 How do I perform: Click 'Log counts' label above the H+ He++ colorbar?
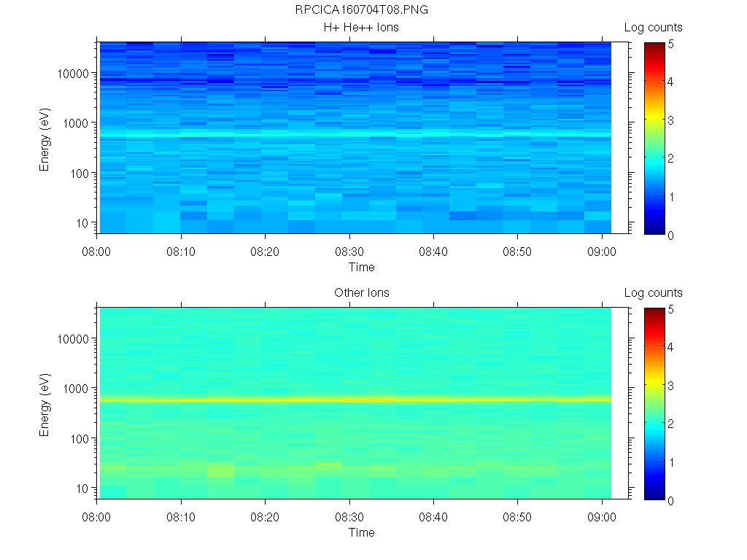click(653, 28)
